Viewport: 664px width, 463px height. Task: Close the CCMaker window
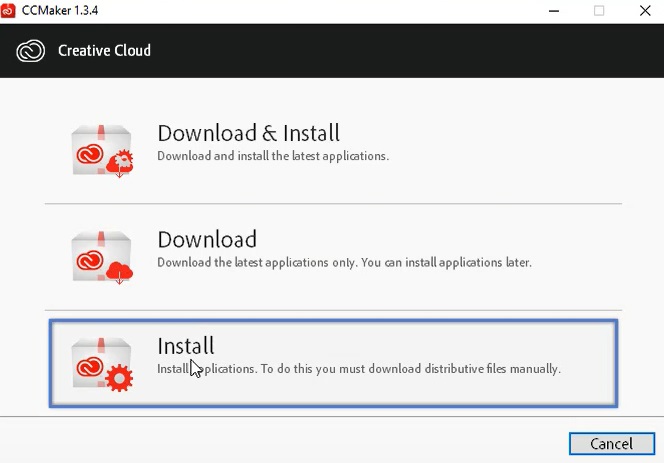pyautogui.click(x=643, y=10)
